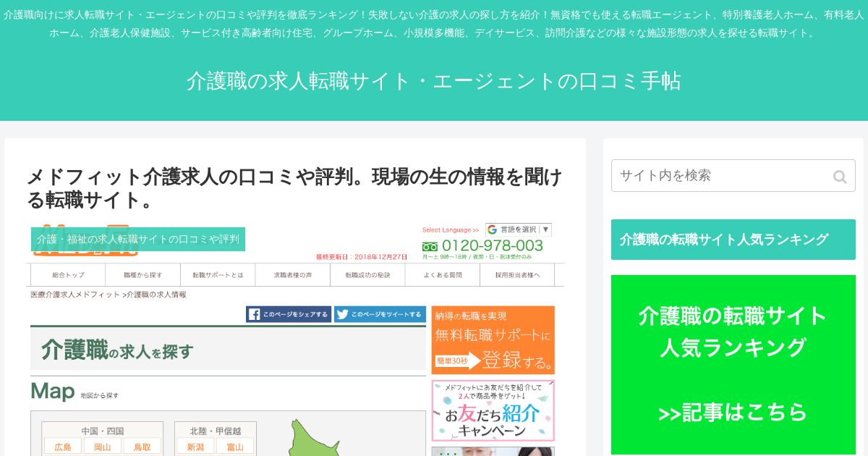Open the site title 介護職の求人転職サイト・エージェントの口コミ手帖
This screenshot has height=456, width=868.
click(434, 81)
